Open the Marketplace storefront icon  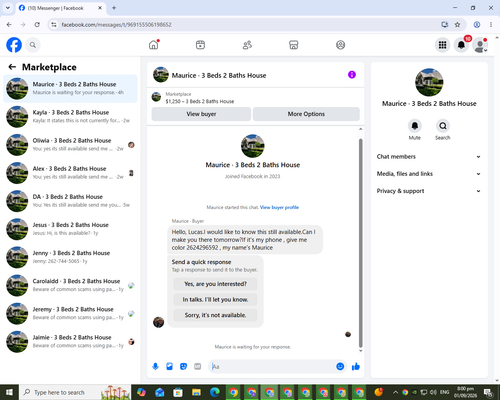click(294, 45)
